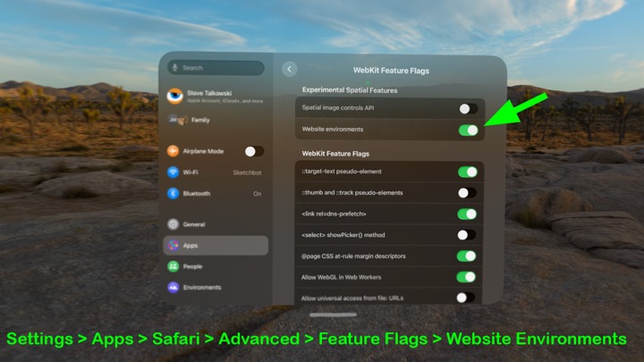Tap the microphone icon in Search
The height and width of the screenshot is (362, 644).
tap(175, 68)
